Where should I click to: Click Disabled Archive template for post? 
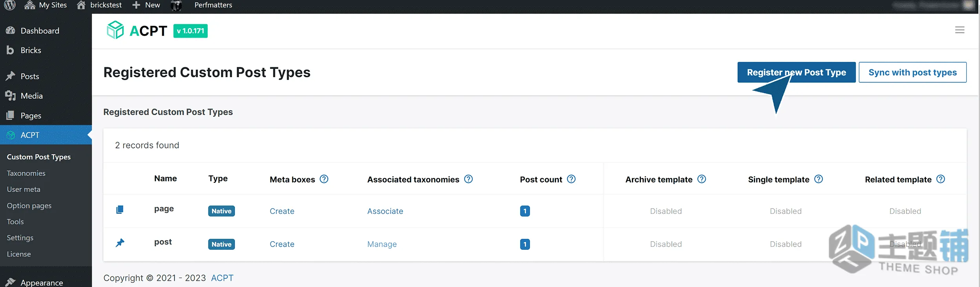click(x=666, y=244)
